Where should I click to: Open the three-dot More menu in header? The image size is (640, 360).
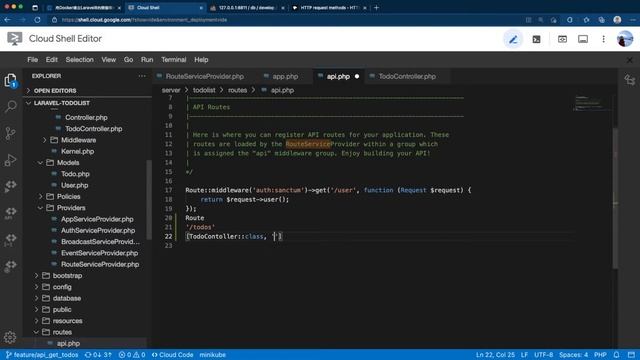coord(603,39)
